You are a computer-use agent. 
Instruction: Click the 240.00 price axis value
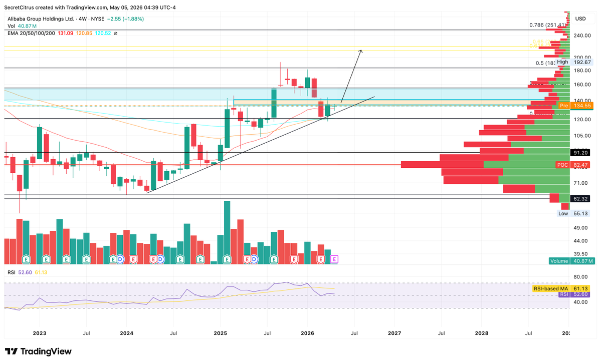pyautogui.click(x=582, y=36)
